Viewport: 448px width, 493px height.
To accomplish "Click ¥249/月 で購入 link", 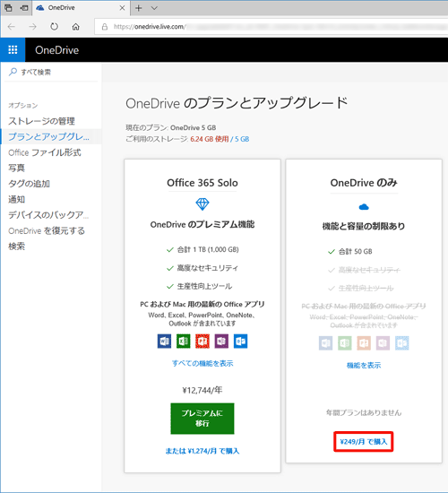I will pos(364,442).
